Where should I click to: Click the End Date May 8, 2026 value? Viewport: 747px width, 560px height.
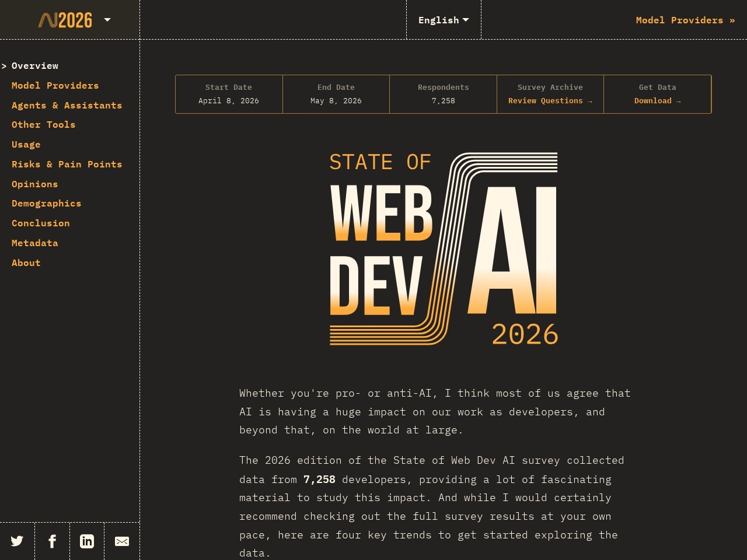pyautogui.click(x=336, y=101)
